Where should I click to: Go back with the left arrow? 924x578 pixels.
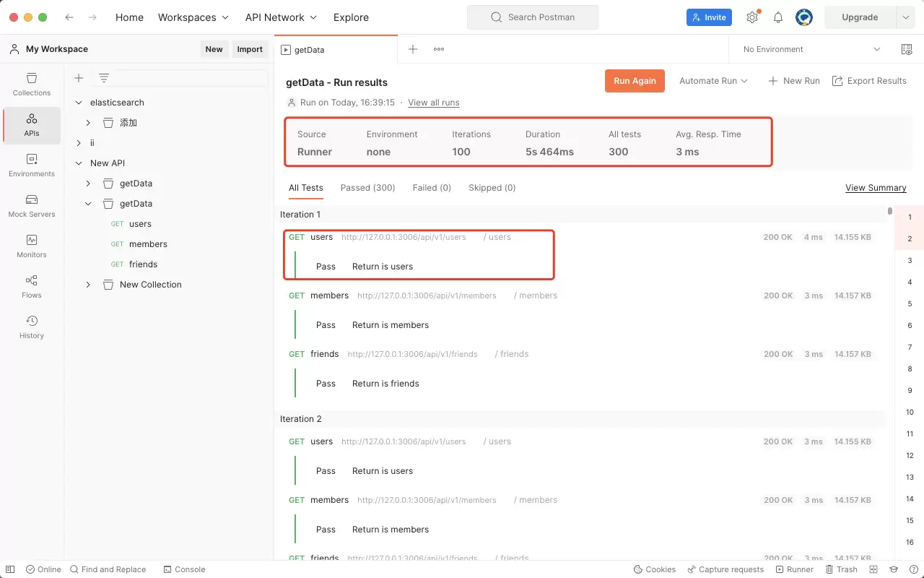(69, 17)
